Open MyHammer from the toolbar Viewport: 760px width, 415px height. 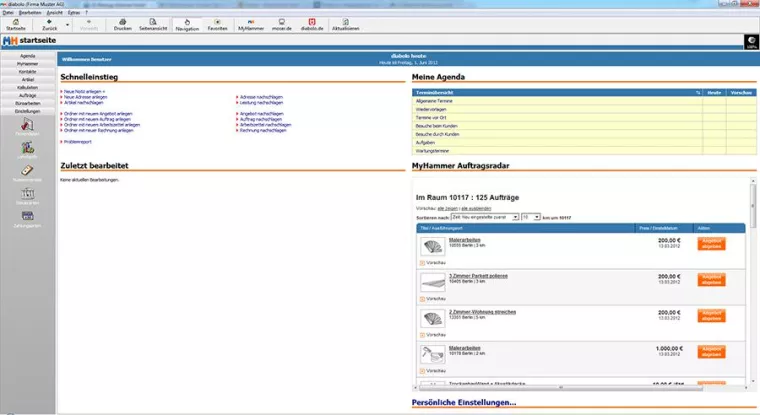tap(250, 24)
